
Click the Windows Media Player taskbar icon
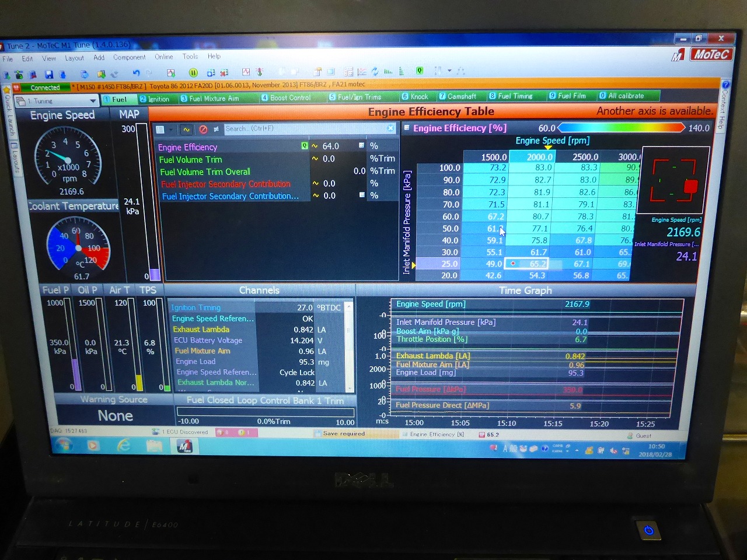(x=93, y=446)
